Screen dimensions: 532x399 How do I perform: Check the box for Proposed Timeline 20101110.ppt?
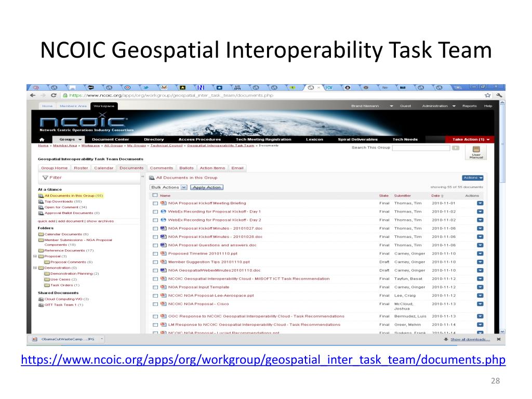pos(155,254)
